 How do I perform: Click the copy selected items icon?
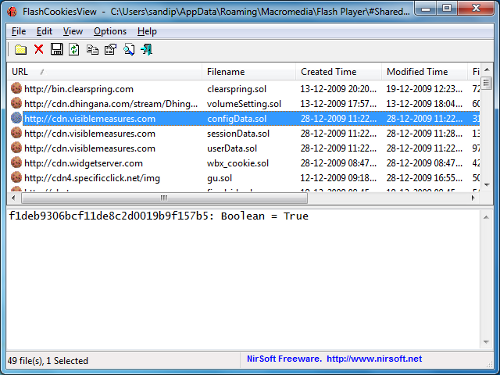(x=92, y=50)
